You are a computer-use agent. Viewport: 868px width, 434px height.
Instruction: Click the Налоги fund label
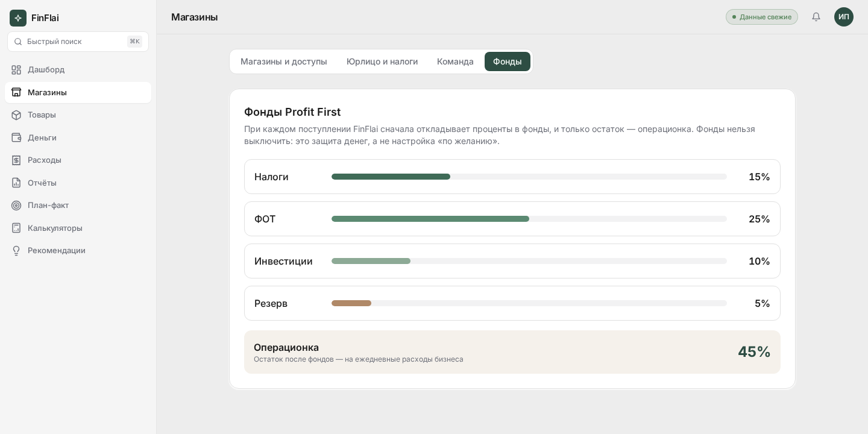[271, 177]
